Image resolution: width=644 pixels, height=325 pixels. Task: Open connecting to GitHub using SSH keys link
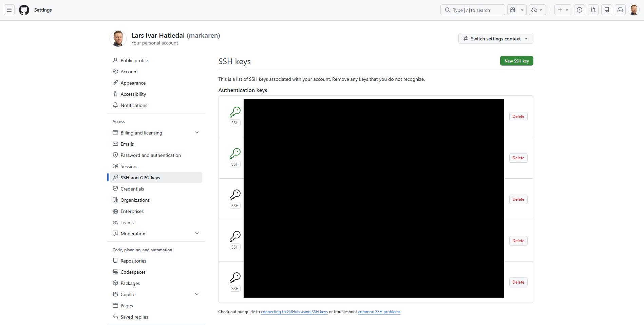click(x=294, y=312)
